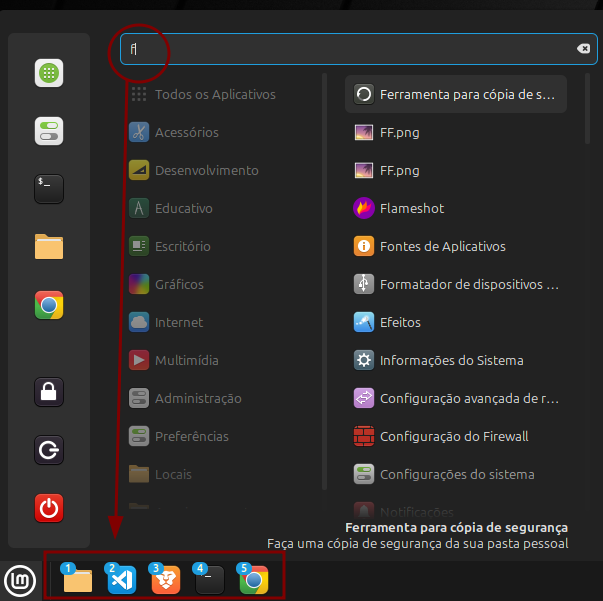
Task: Open the first FF.png file result
Action: tap(399, 132)
